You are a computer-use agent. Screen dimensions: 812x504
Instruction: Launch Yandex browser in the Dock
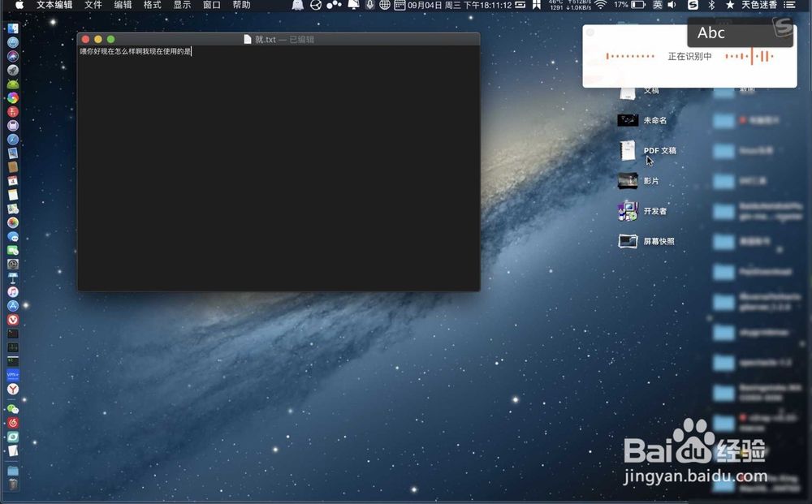[13, 389]
